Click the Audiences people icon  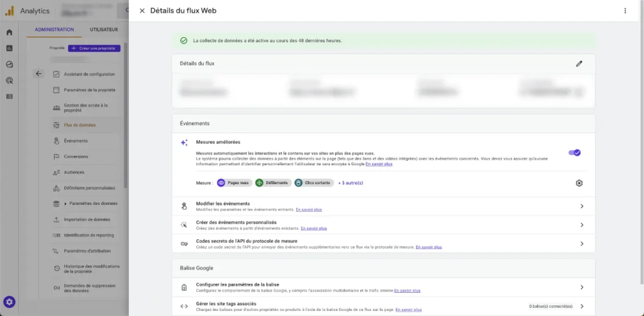[x=57, y=172]
